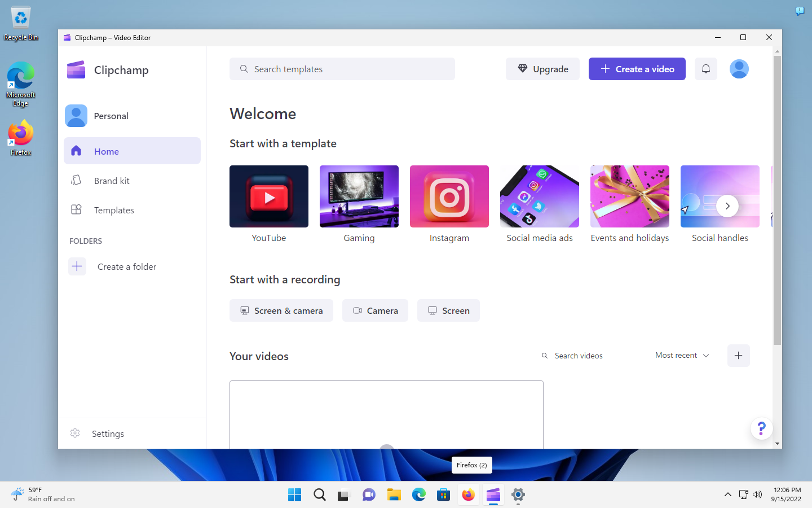The height and width of the screenshot is (508, 812).
Task: Click the Upgrade button
Action: coord(542,68)
